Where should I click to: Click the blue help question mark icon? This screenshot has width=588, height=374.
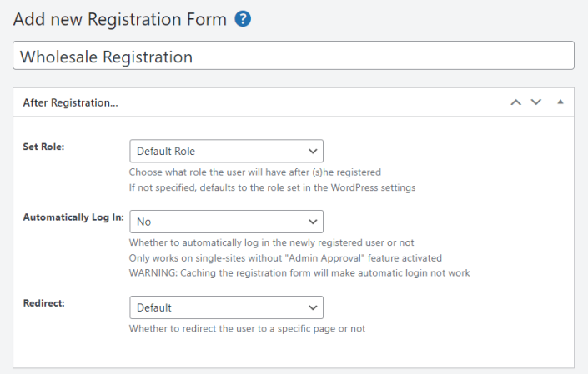point(243,19)
